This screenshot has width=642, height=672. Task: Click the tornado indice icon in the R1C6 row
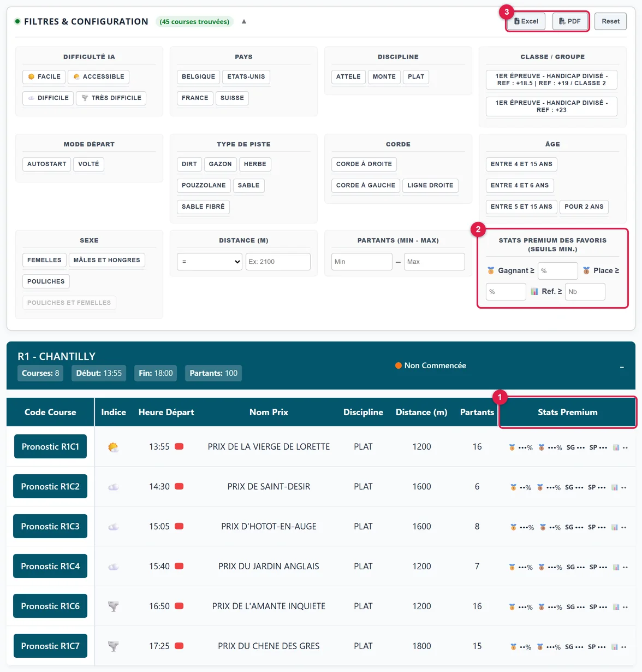click(114, 606)
